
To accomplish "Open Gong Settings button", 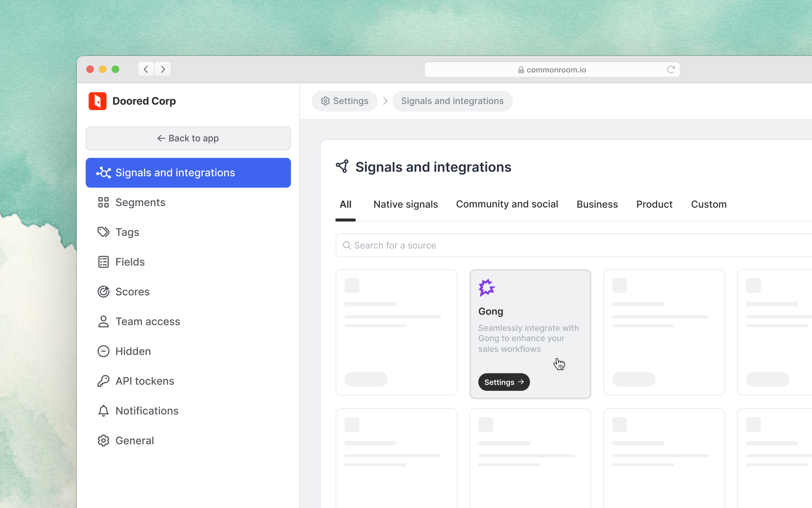I will pyautogui.click(x=504, y=382).
